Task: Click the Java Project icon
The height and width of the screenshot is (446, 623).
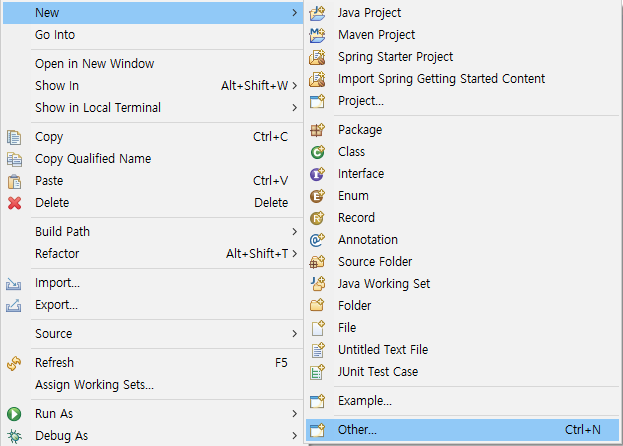Action: [x=317, y=13]
